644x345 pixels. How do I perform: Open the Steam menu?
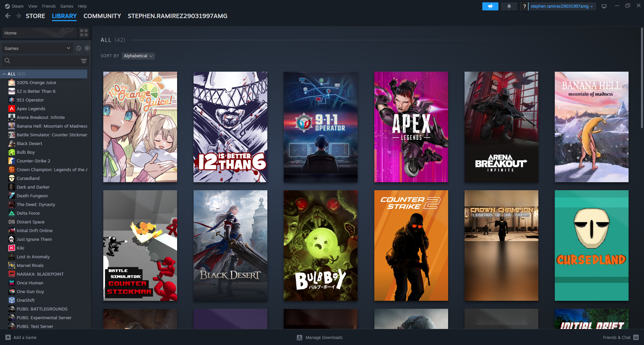(x=17, y=6)
